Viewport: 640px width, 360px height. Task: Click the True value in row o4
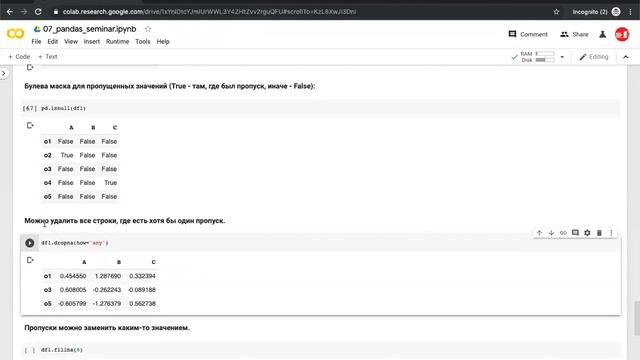point(110,182)
